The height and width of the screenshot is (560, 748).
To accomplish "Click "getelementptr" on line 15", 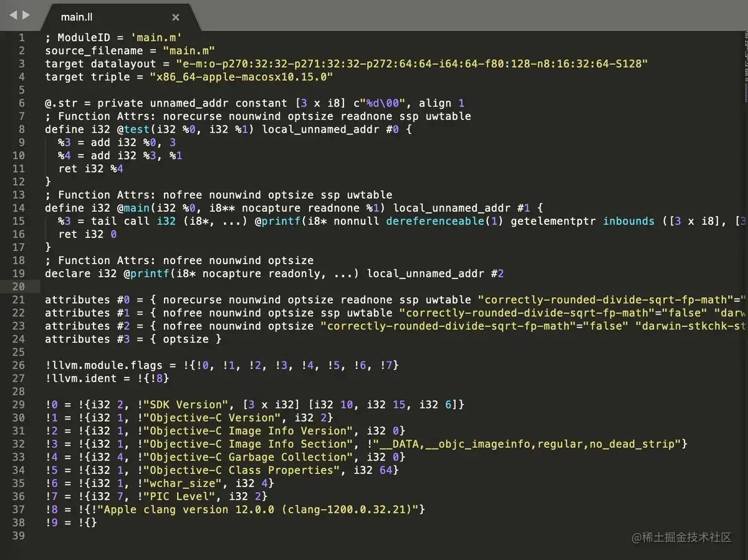I will (554, 221).
